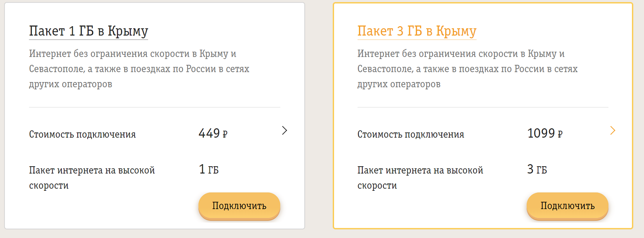Click 'Стоимость подключения' label in the 1 ГБ card
644x238 pixels.
point(82,134)
